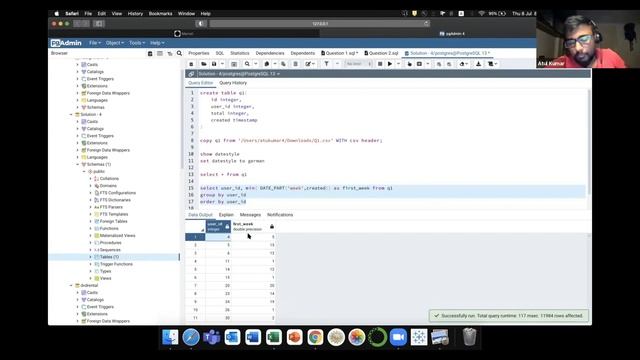
Task: Switch to the Explain results tab
Action: pyautogui.click(x=226, y=215)
